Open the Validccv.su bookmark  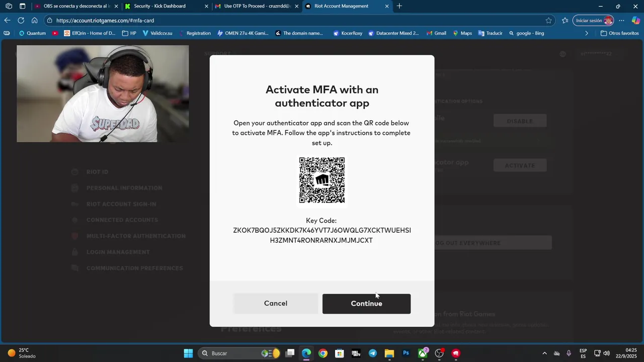[157, 33]
